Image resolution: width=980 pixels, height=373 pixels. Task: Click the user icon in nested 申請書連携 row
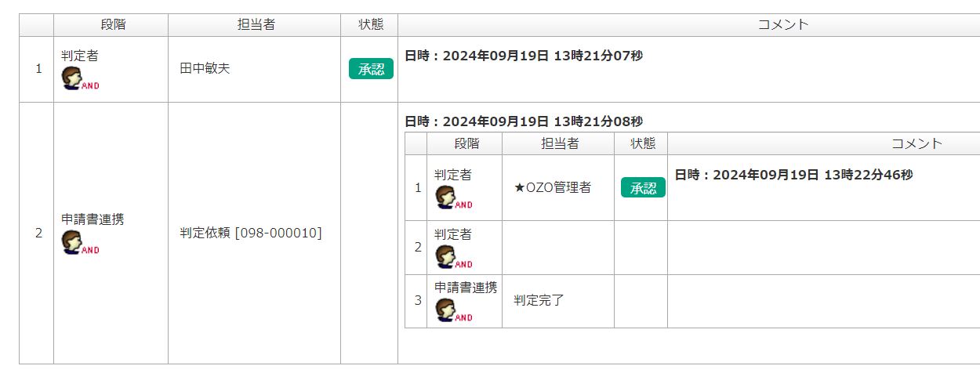pos(453,310)
